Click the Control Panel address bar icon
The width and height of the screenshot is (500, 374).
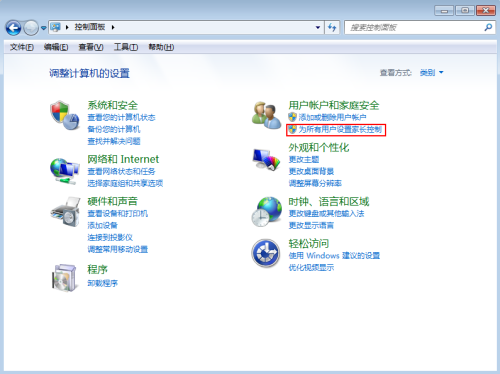coord(56,27)
